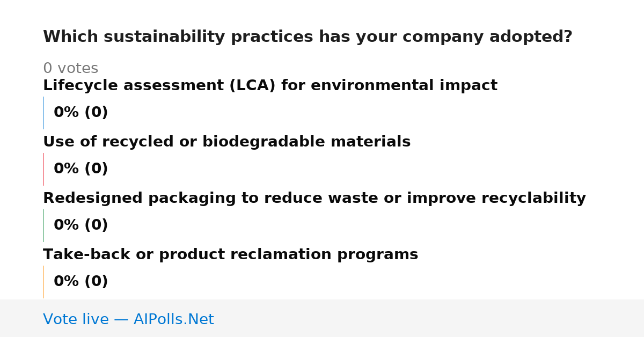Click the 0 votes counter text
Screen dimensions: 644x337
(x=70, y=69)
